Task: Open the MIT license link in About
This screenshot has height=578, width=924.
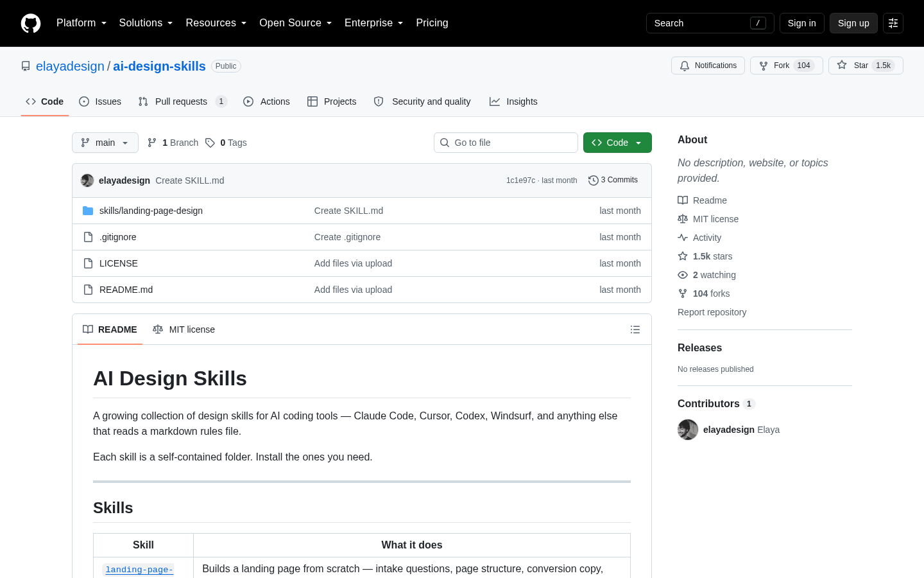Action: [x=708, y=219]
